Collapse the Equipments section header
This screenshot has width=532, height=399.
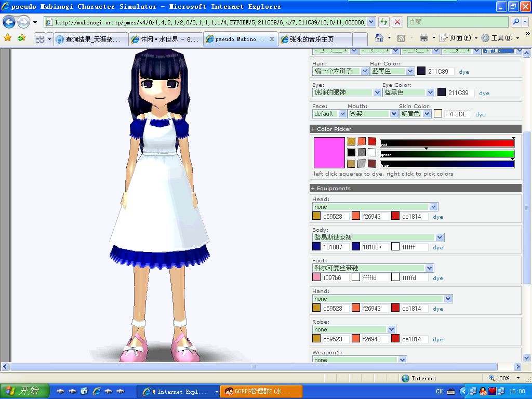[416, 188]
